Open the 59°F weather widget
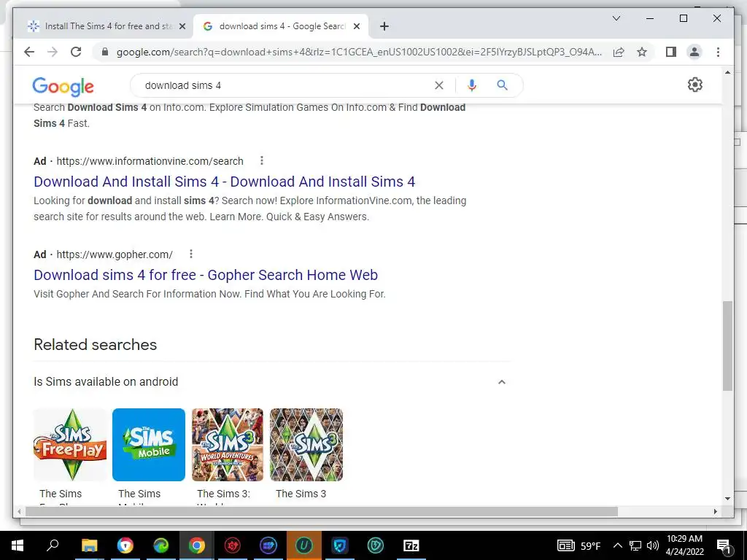Screen dimensions: 747x560 [579, 545]
